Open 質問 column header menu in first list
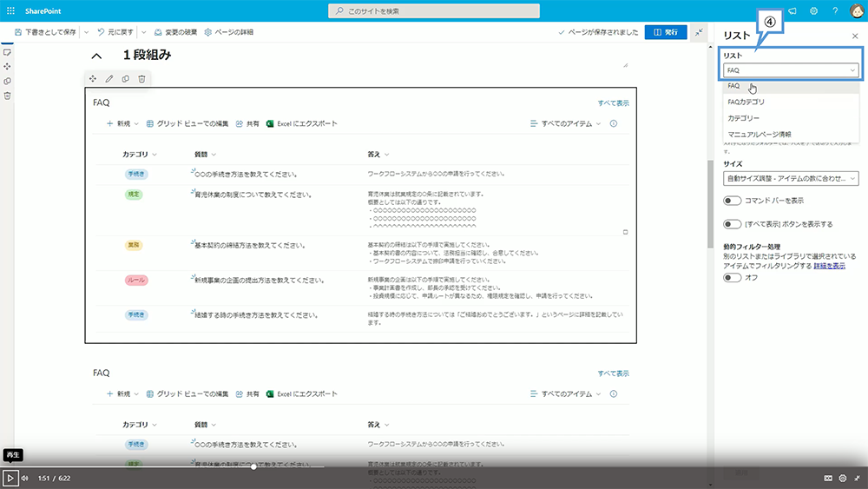Screen dimensions: 868x489 [205, 155]
